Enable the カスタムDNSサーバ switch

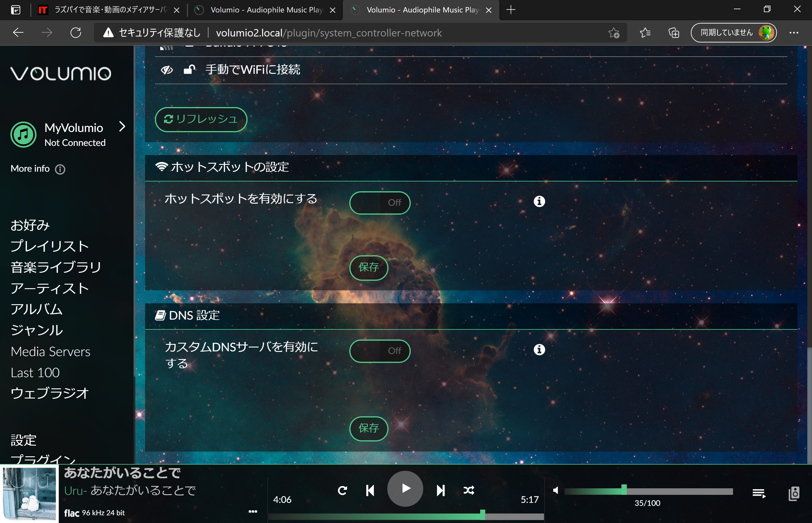tap(380, 351)
